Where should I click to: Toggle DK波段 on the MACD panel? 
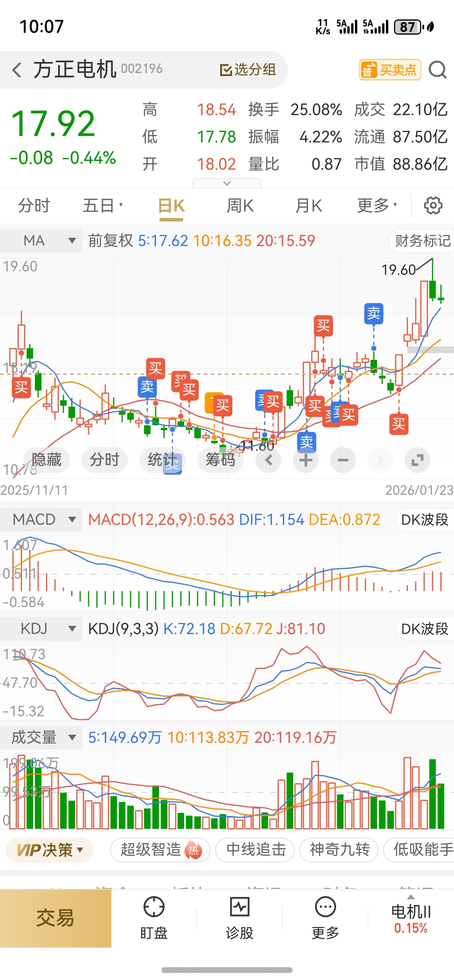coord(425,520)
